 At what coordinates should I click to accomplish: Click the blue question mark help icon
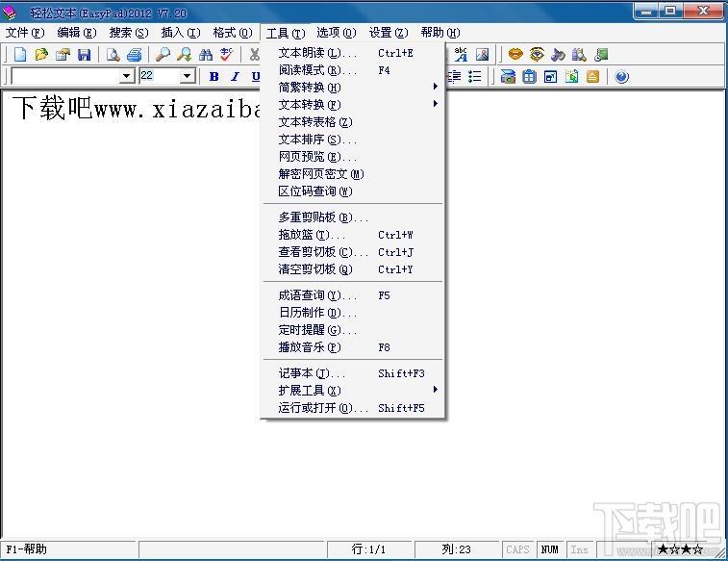621,77
